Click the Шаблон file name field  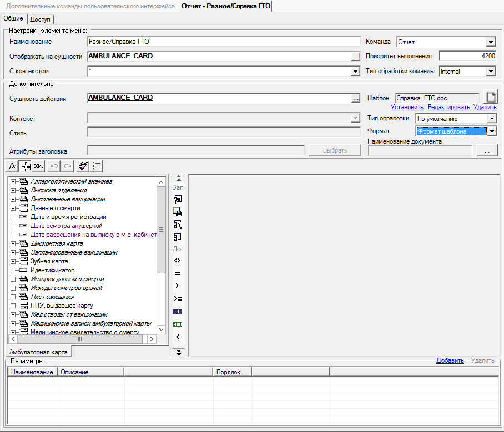(437, 98)
